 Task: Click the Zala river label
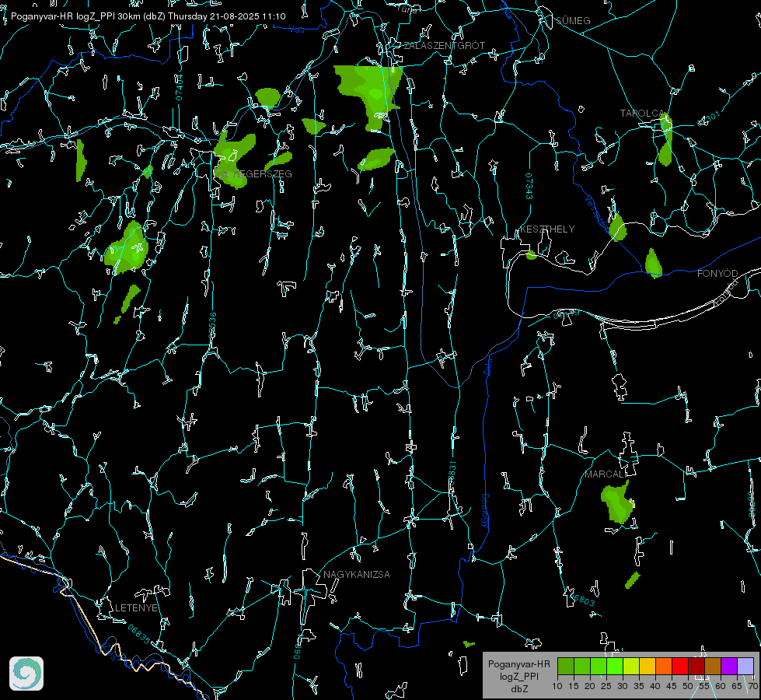487,366
